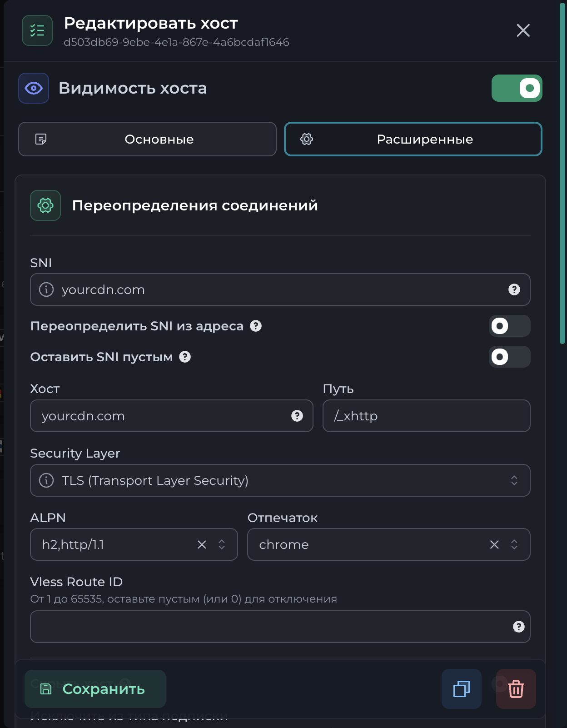Click the Переопределения соединений heading
The height and width of the screenshot is (728, 567).
[195, 205]
